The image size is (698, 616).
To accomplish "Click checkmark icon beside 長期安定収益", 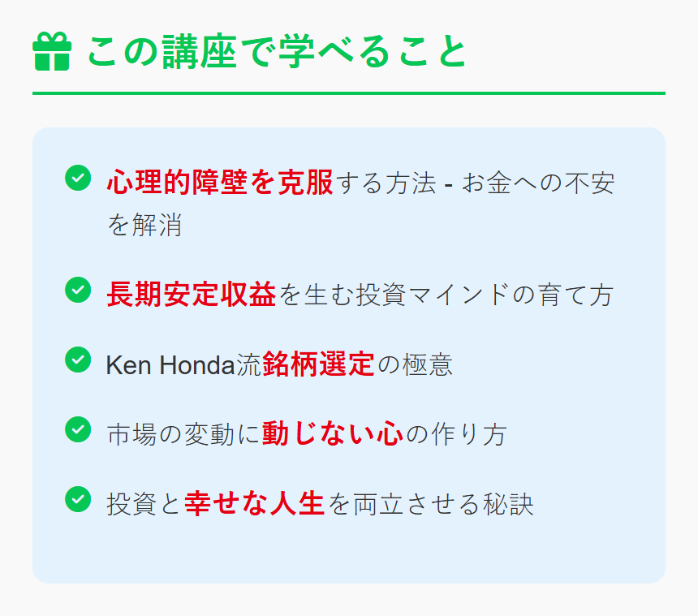I will tap(78, 290).
